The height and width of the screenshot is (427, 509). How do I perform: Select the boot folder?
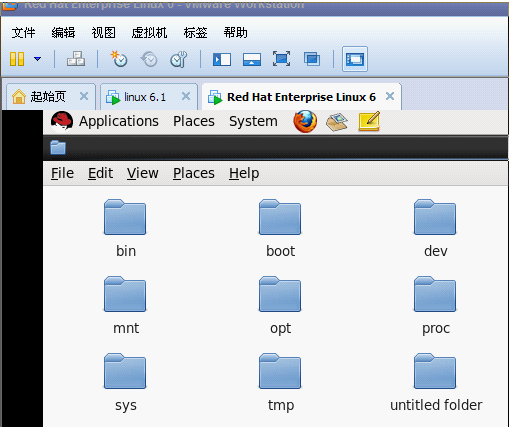pos(280,217)
